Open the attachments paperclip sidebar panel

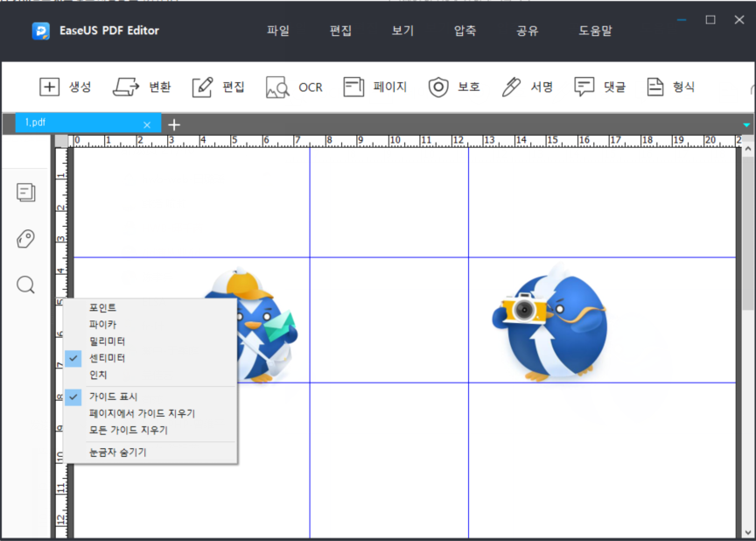pos(26,239)
